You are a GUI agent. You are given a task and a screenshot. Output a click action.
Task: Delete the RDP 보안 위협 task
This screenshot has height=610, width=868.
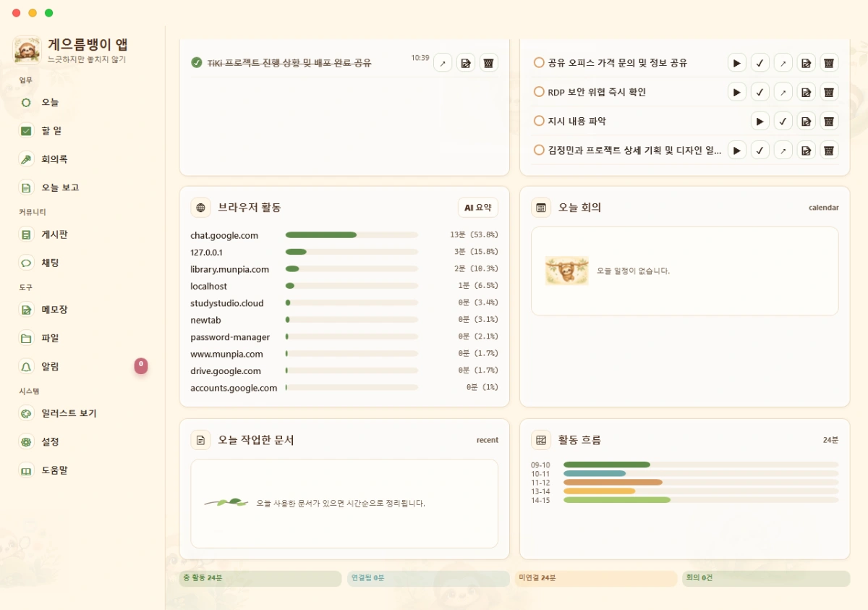pos(829,92)
